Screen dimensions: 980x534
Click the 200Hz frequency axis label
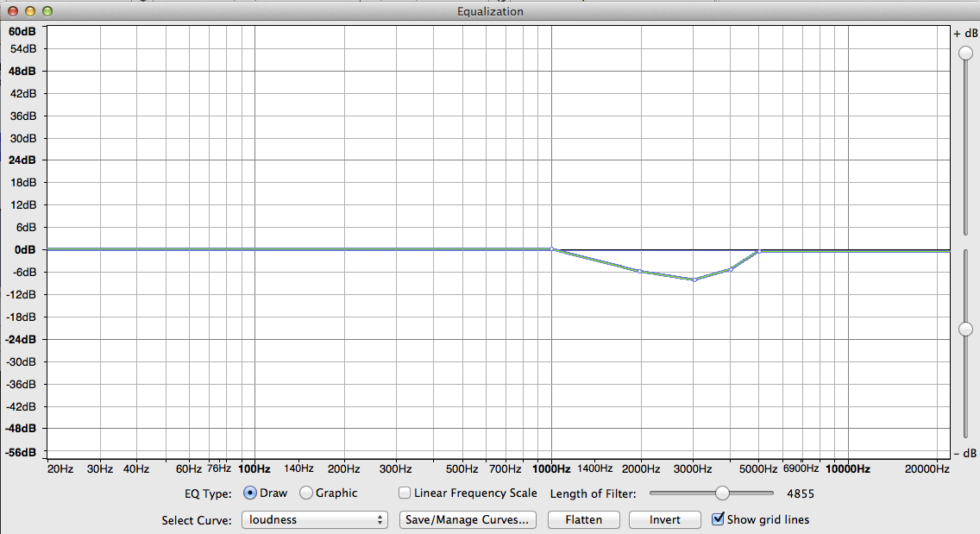tap(343, 469)
